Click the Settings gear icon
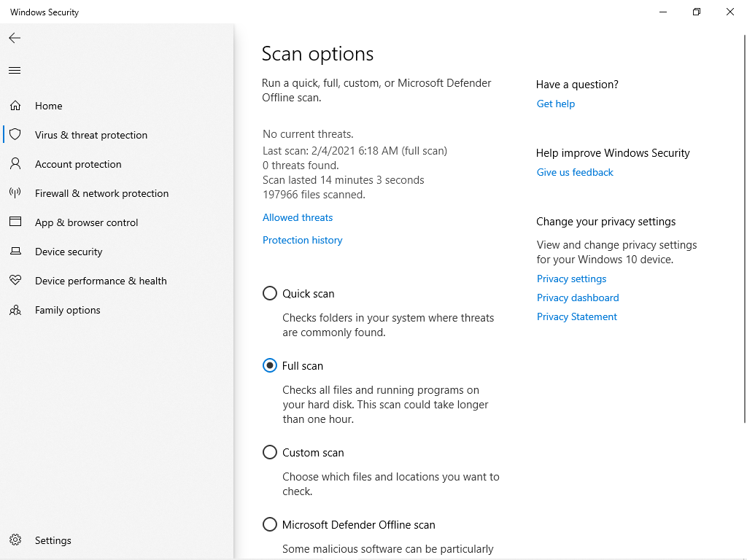 [15, 540]
